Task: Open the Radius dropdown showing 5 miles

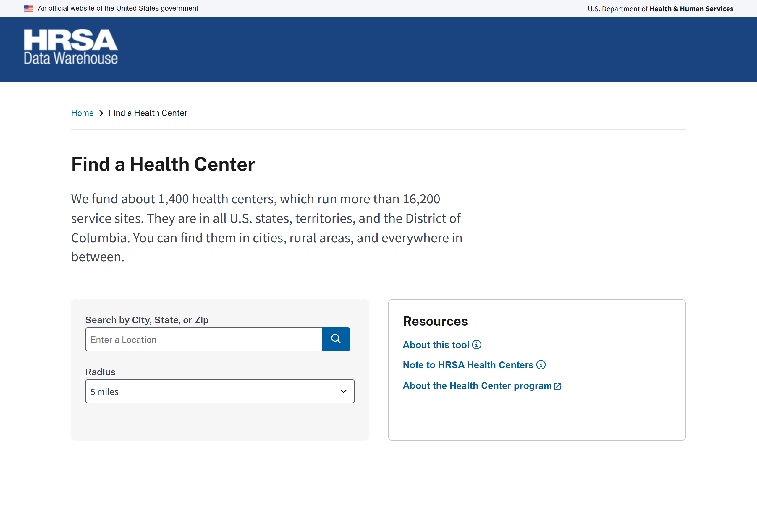Action: [220, 391]
